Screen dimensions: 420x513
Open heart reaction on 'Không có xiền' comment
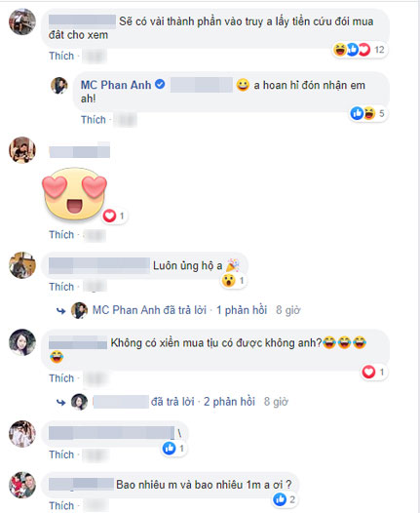click(374, 372)
